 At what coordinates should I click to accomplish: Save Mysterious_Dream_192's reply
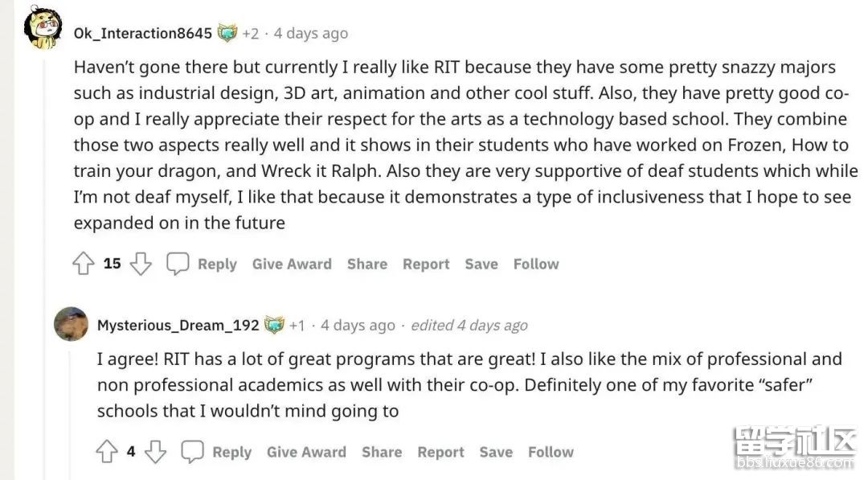[x=496, y=452]
